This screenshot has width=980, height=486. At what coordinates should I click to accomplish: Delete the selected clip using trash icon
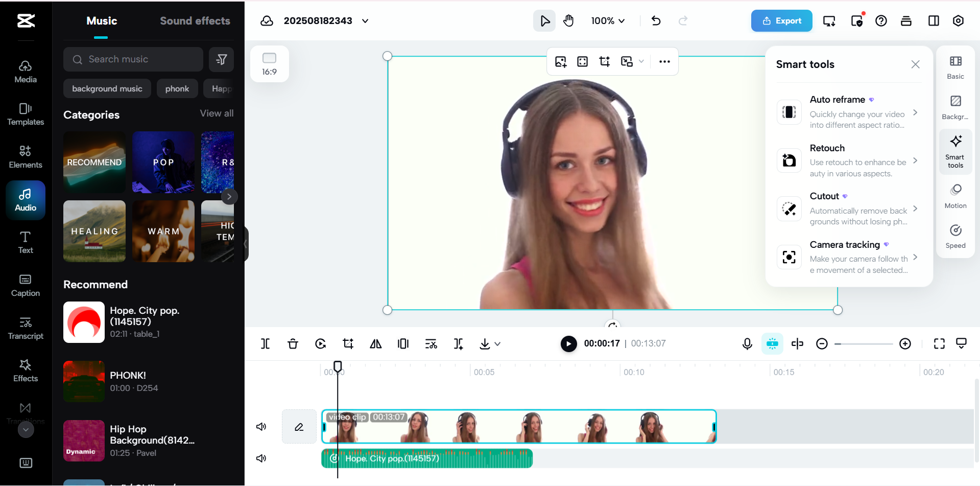(x=293, y=343)
